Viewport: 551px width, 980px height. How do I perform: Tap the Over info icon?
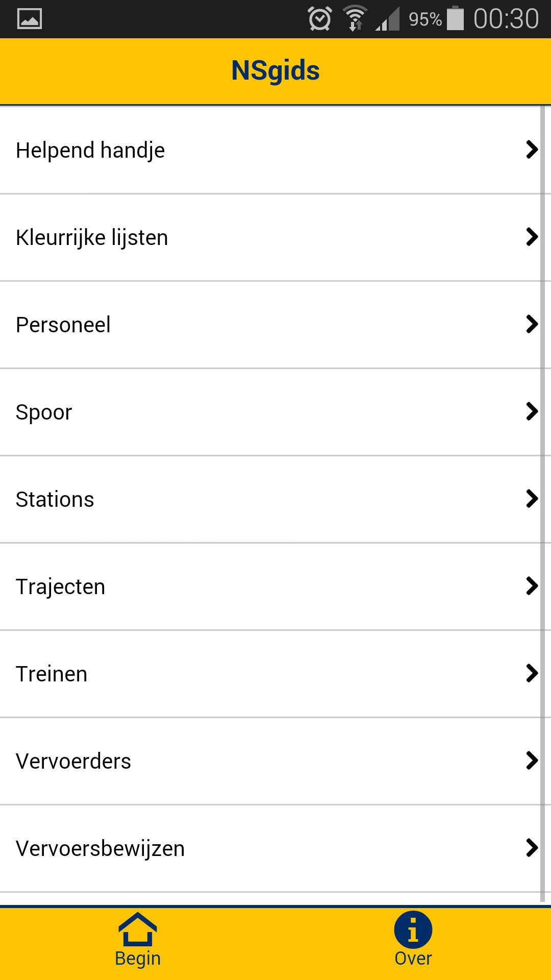click(x=413, y=930)
